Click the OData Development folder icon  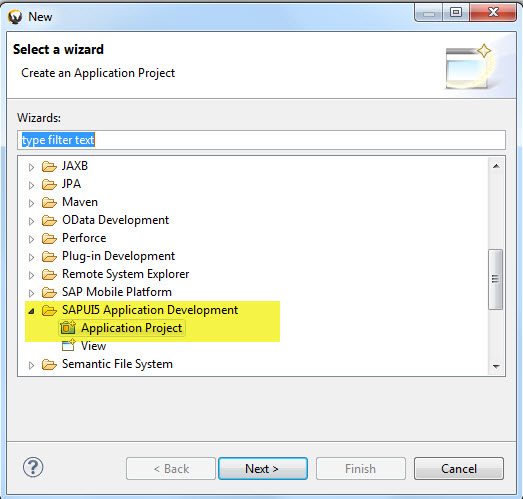49,220
